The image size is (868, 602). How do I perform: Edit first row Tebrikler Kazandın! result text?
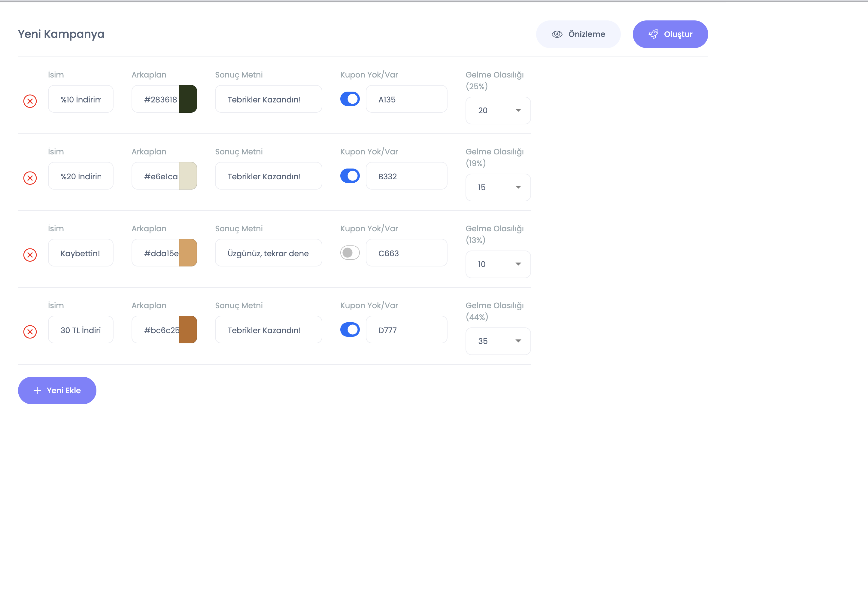[x=269, y=99]
